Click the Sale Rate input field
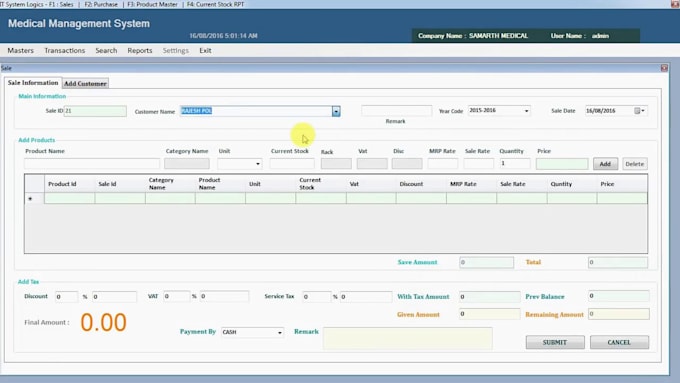680x383 pixels. click(x=479, y=164)
